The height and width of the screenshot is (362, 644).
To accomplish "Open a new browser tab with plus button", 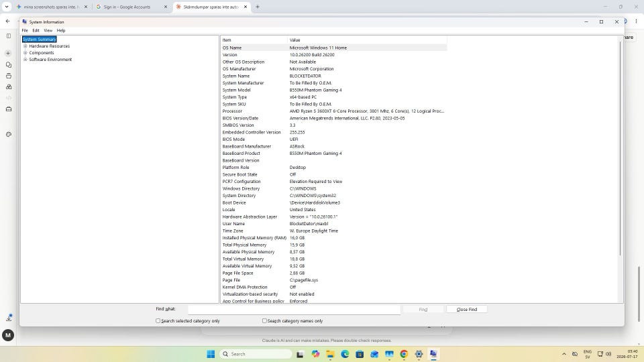I will click(x=258, y=7).
